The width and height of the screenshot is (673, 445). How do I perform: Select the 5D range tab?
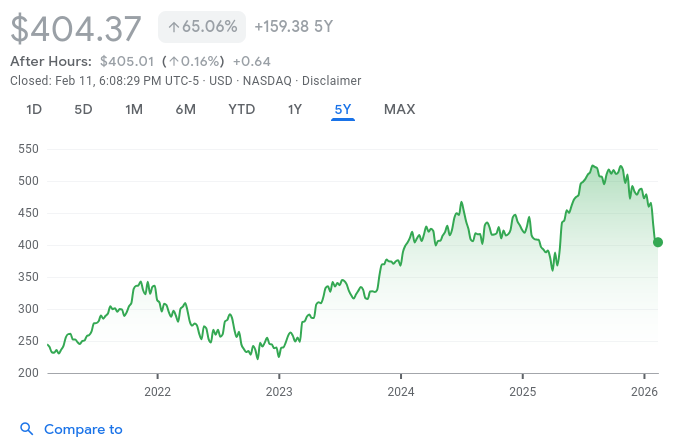tap(83, 109)
